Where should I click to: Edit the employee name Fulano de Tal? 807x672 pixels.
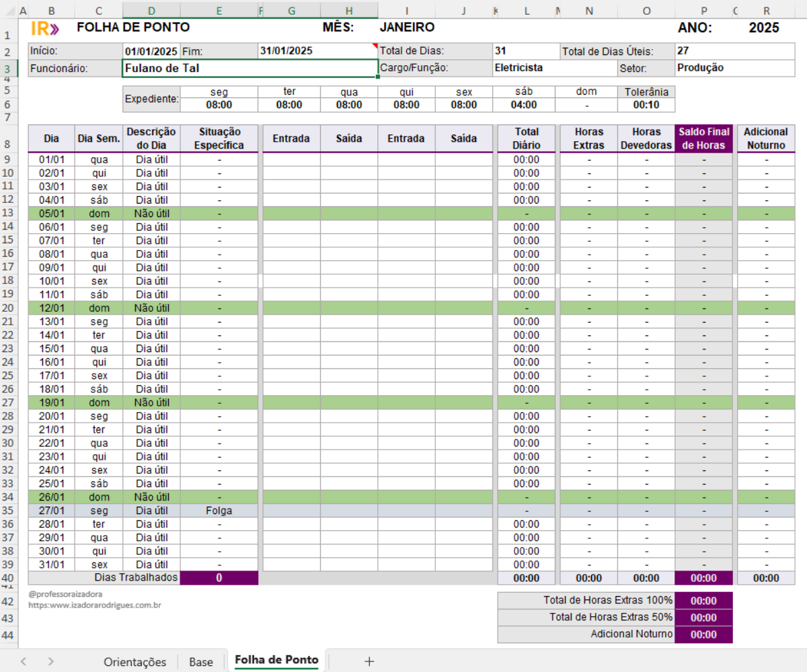click(x=250, y=68)
